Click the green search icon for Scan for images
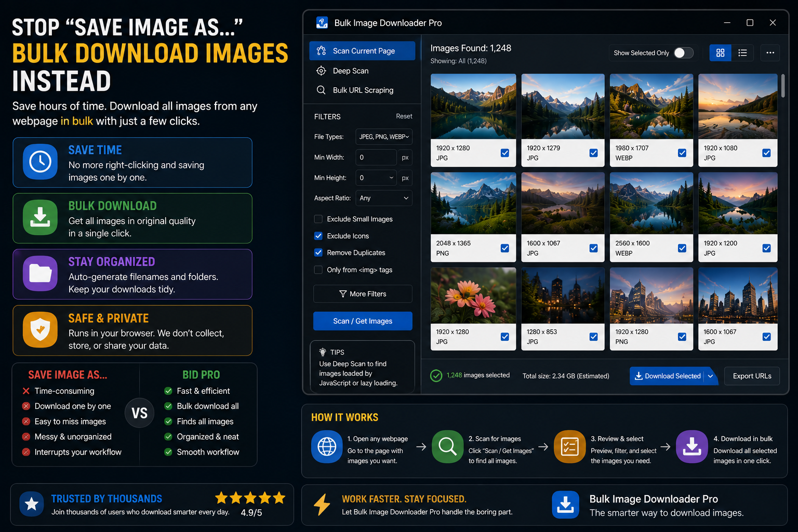 (x=447, y=446)
